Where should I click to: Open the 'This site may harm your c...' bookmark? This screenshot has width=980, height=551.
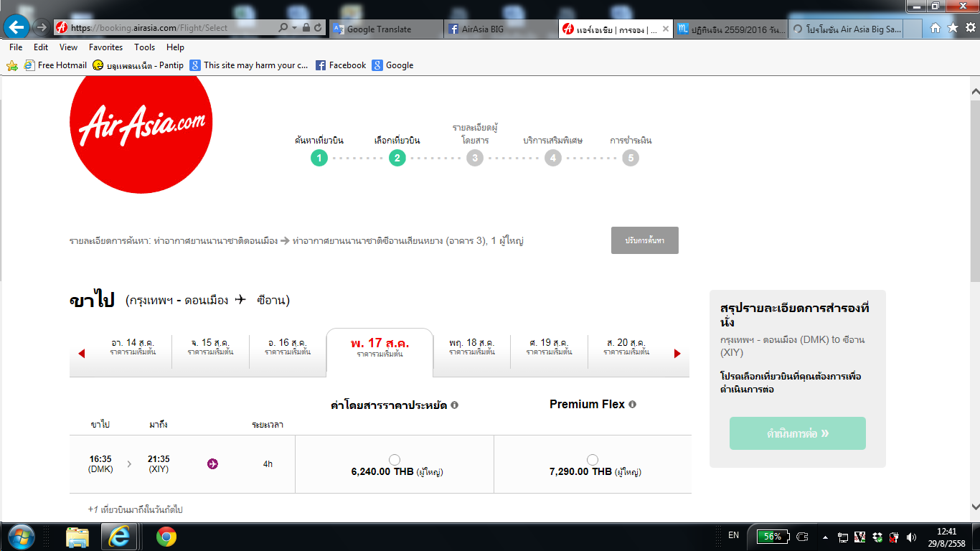click(x=250, y=65)
